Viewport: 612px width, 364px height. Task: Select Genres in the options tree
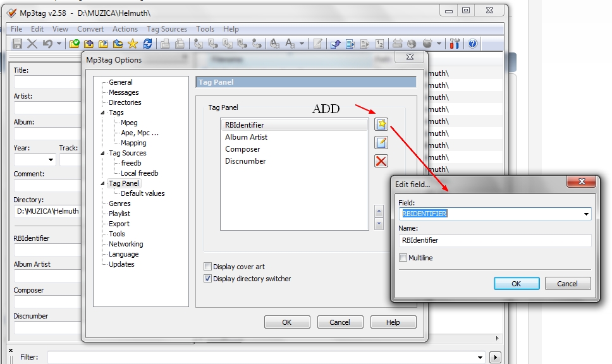point(120,203)
